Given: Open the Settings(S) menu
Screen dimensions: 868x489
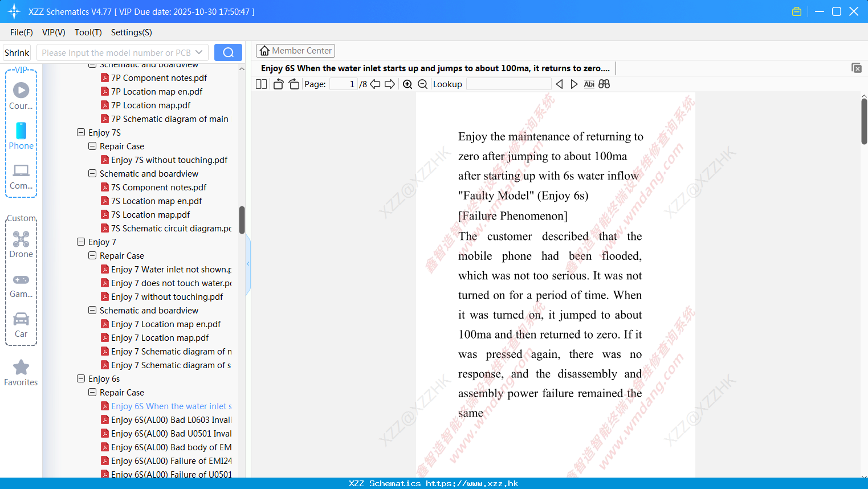Looking at the screenshot, I should 132,32.
